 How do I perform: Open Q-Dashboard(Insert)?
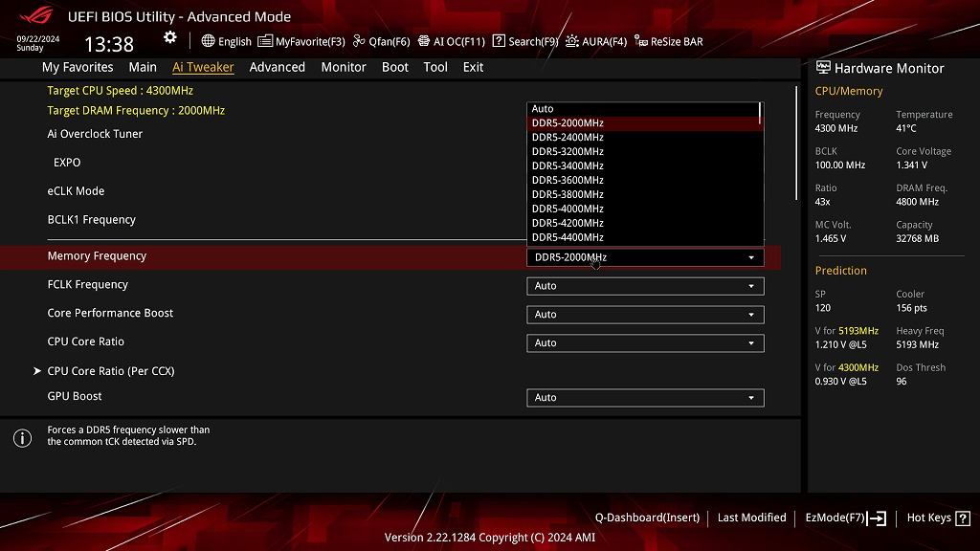pyautogui.click(x=647, y=518)
